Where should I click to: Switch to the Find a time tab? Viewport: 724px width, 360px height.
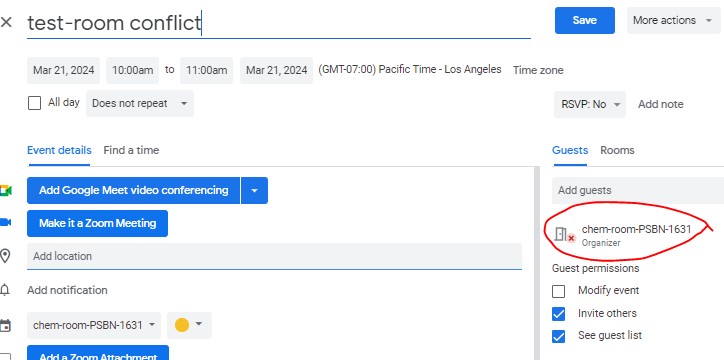pyautogui.click(x=131, y=150)
